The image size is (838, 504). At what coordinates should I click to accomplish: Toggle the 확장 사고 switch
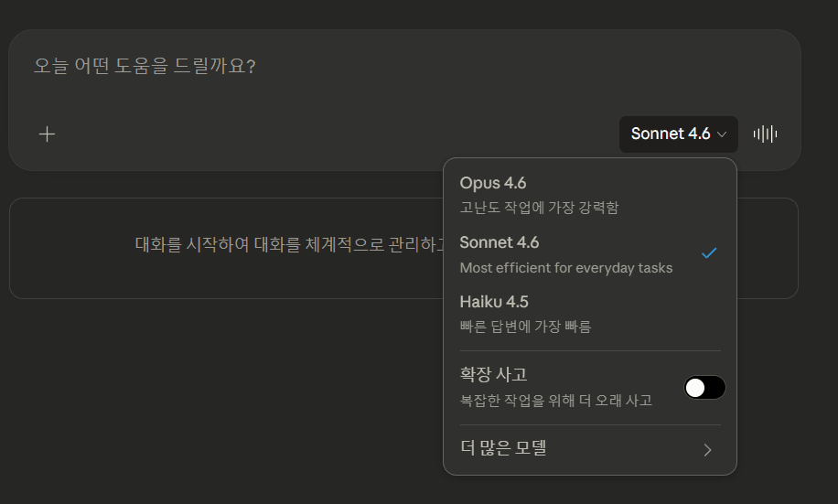coord(704,388)
